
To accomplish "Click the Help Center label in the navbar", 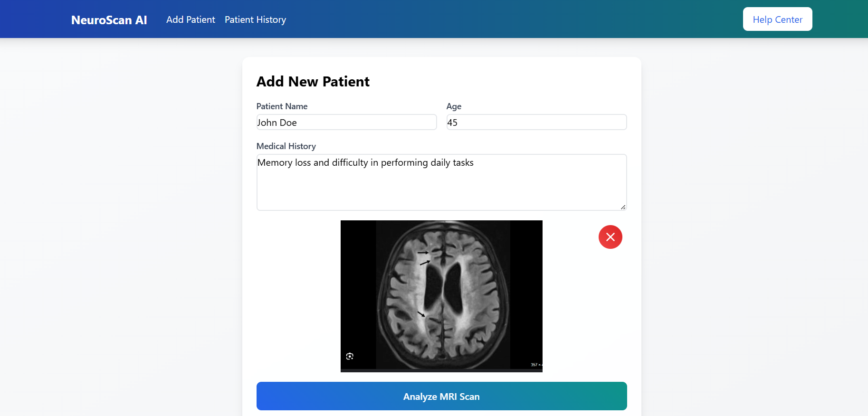I will point(777,19).
